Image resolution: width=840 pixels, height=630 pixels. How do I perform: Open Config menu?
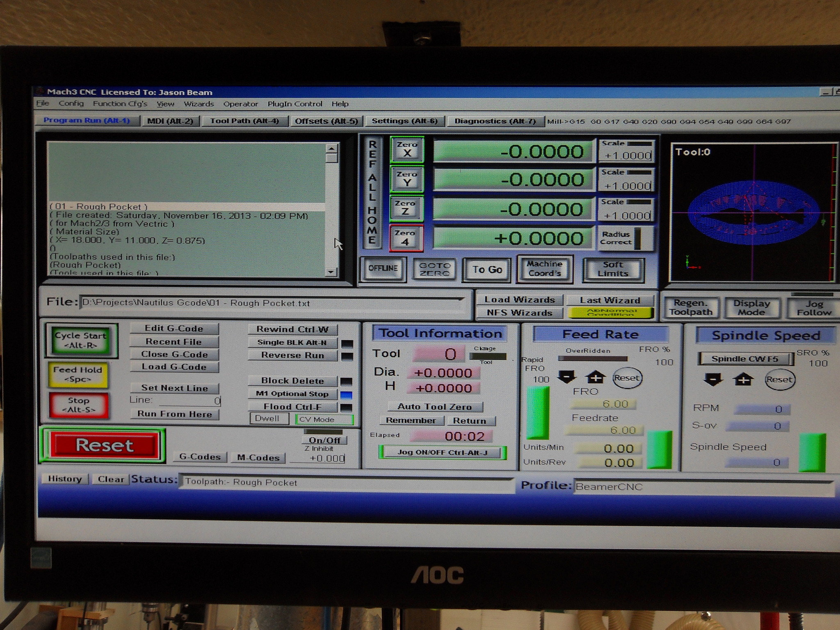(71, 103)
